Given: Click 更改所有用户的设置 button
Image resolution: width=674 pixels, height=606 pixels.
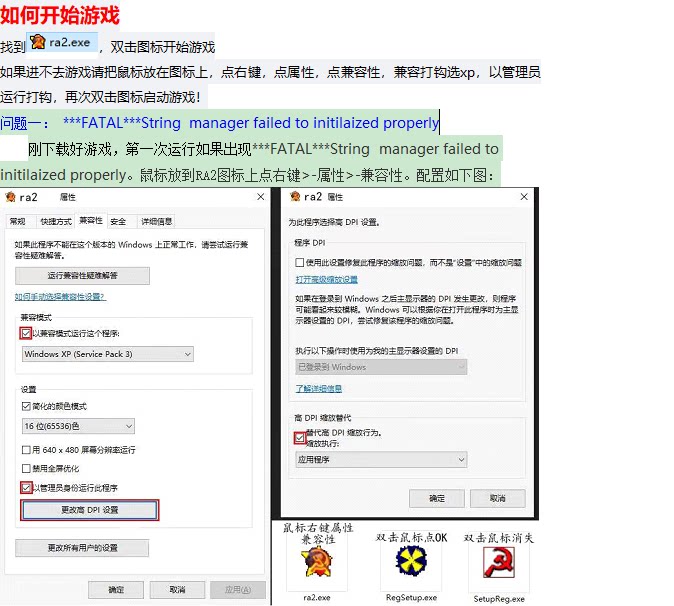Looking at the screenshot, I should click(82, 548).
